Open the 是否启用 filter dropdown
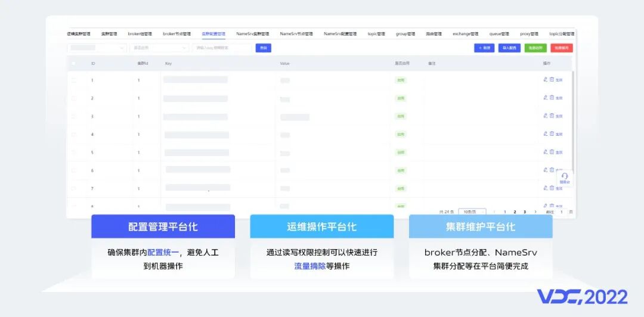This screenshot has width=644, height=317. click(159, 48)
